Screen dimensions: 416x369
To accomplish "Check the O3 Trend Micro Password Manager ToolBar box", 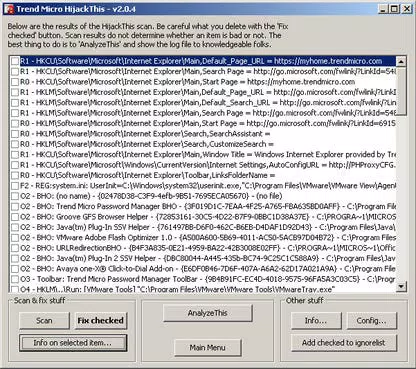I will pos(15,279).
